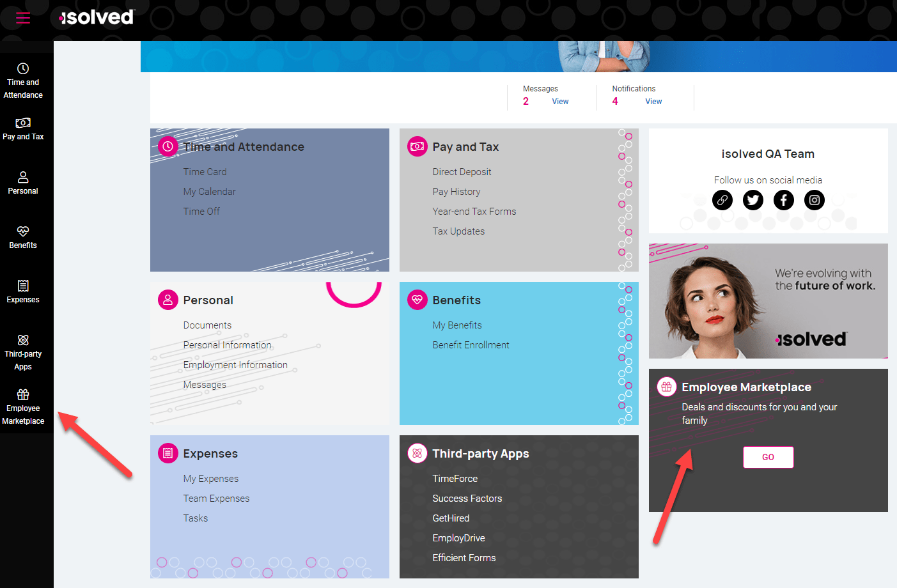Open Time and Attendance in sidebar

pos(23,81)
